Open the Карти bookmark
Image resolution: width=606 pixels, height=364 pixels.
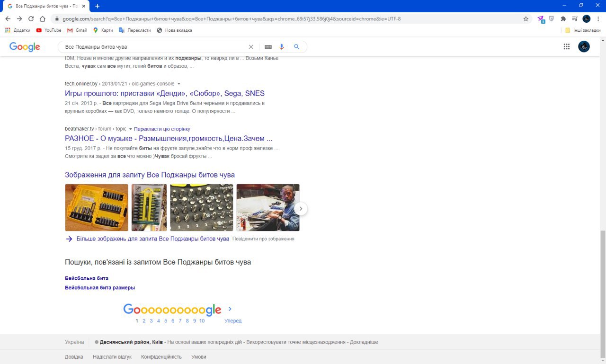103,30
